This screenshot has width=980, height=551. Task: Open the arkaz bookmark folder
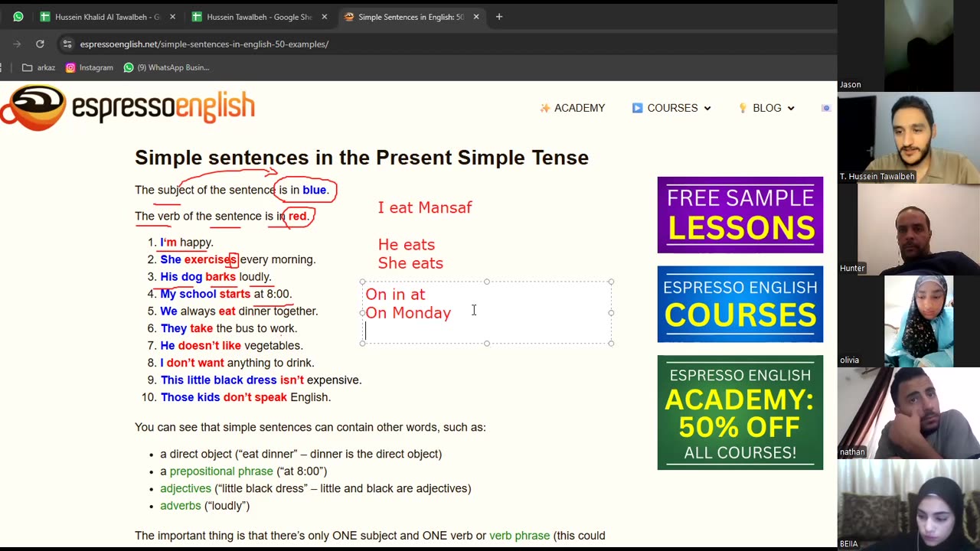pyautogui.click(x=39, y=67)
